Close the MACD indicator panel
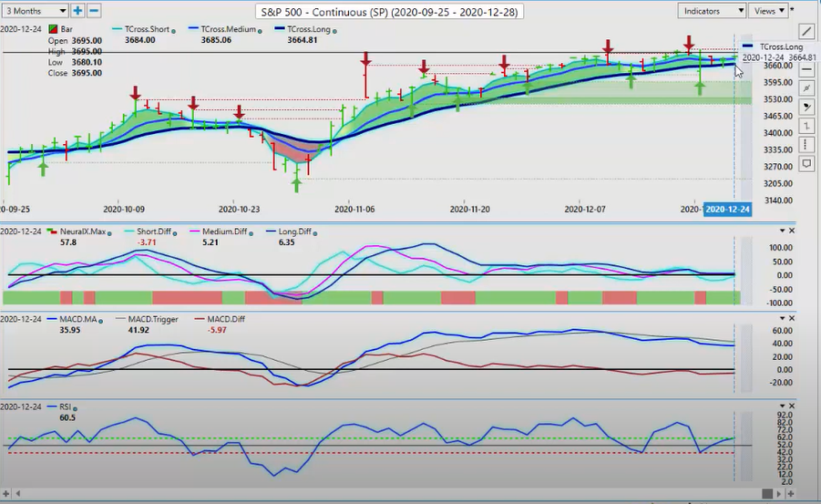 792,318
